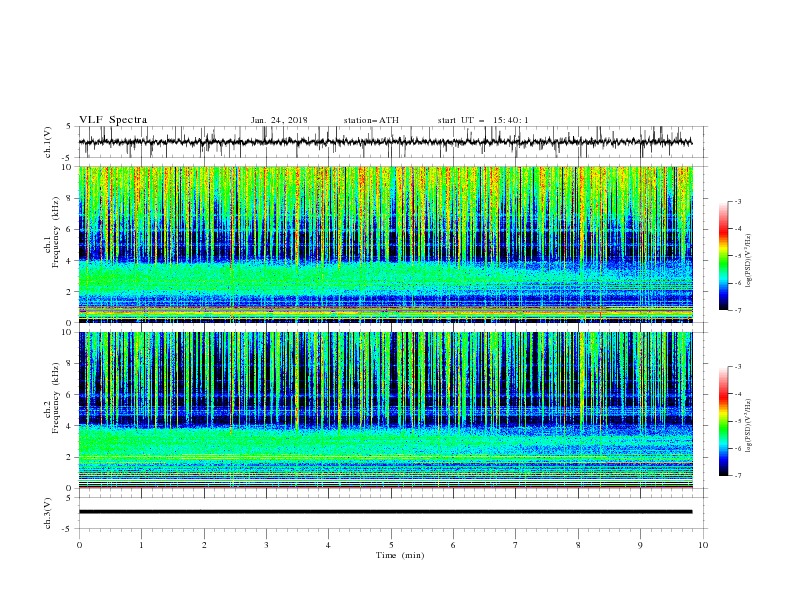Click the 'Time (min)' axis label
Screen dimensions: 792x612
point(400,555)
